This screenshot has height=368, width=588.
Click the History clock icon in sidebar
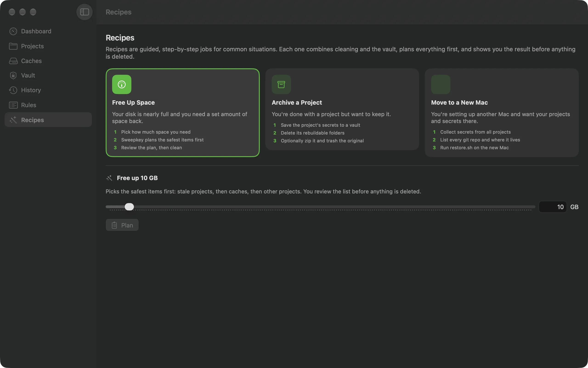[13, 90]
